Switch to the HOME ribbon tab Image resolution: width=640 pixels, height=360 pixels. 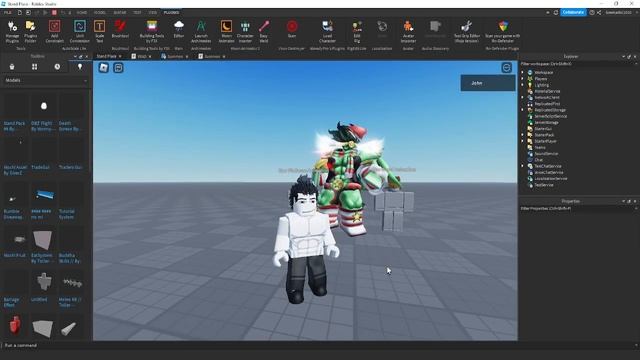(82, 13)
